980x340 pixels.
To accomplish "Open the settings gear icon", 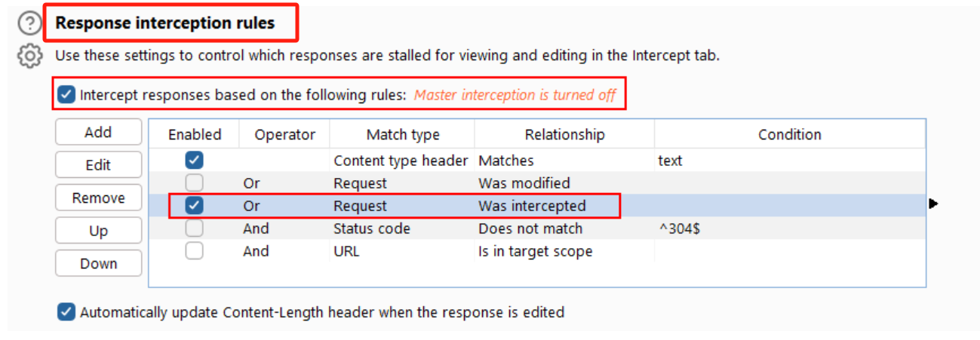I will (29, 56).
